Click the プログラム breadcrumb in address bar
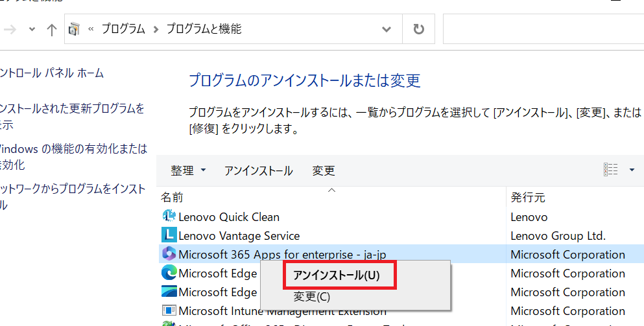644x326 pixels. click(123, 29)
